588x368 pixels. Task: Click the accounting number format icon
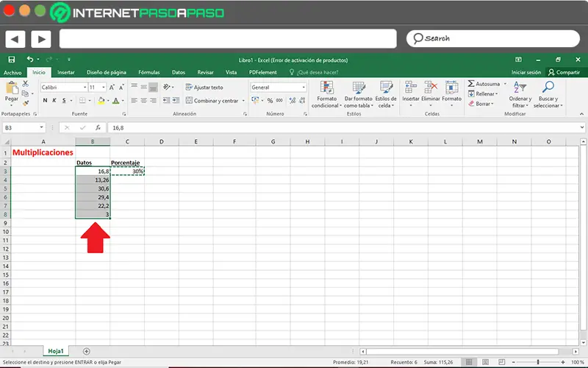tap(255, 100)
